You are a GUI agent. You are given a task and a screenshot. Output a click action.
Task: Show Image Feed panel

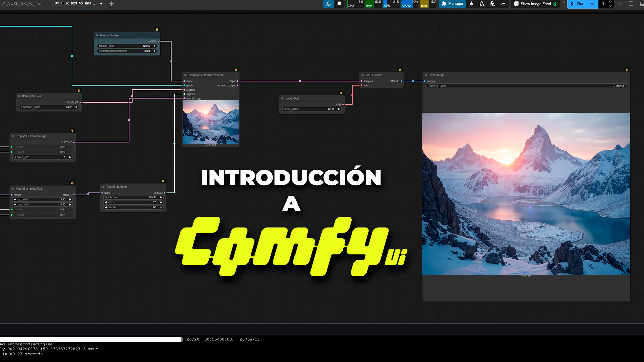click(x=535, y=4)
